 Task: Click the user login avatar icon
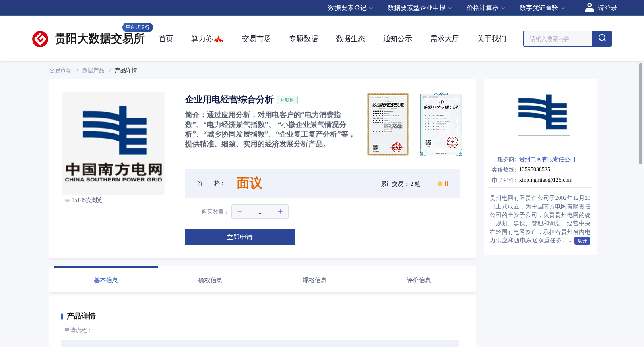point(590,8)
